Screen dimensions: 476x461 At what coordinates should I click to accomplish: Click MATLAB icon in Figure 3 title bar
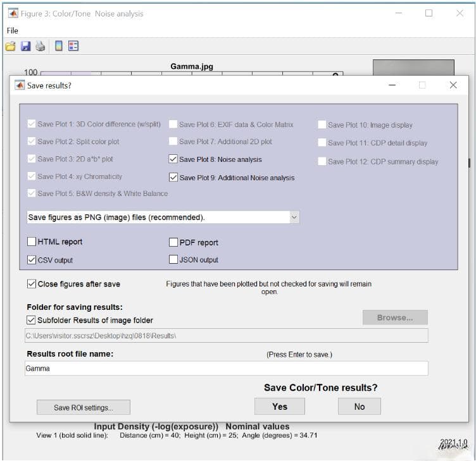13,13
